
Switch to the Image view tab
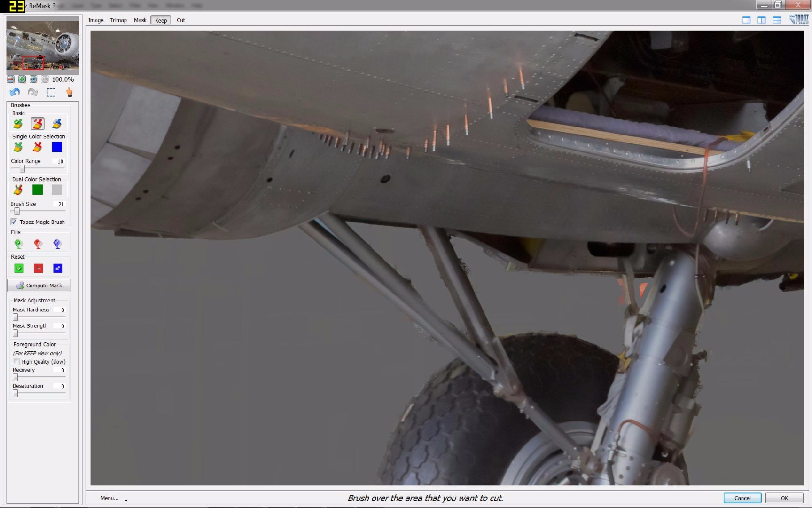click(x=96, y=20)
